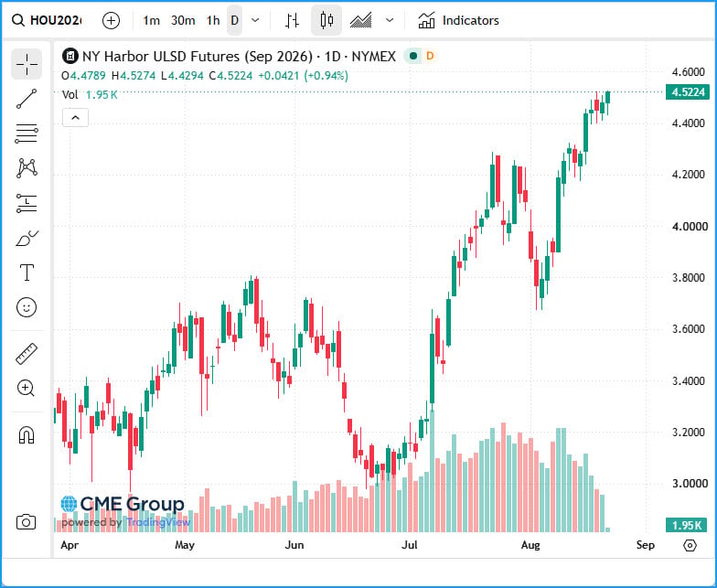Click the 4.5224 current price label

coord(688,91)
